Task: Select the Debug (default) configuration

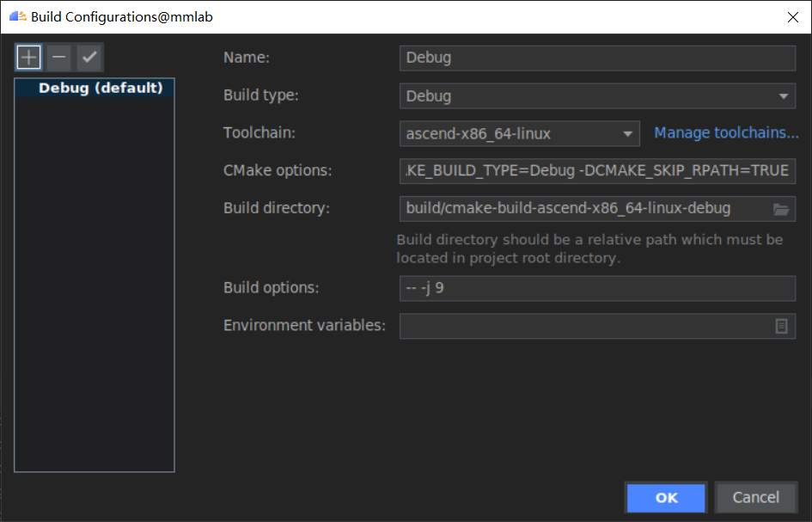Action: [x=100, y=88]
